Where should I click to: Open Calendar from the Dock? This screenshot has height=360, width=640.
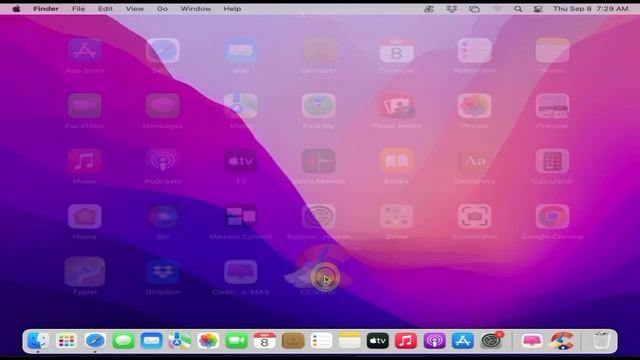click(264, 340)
